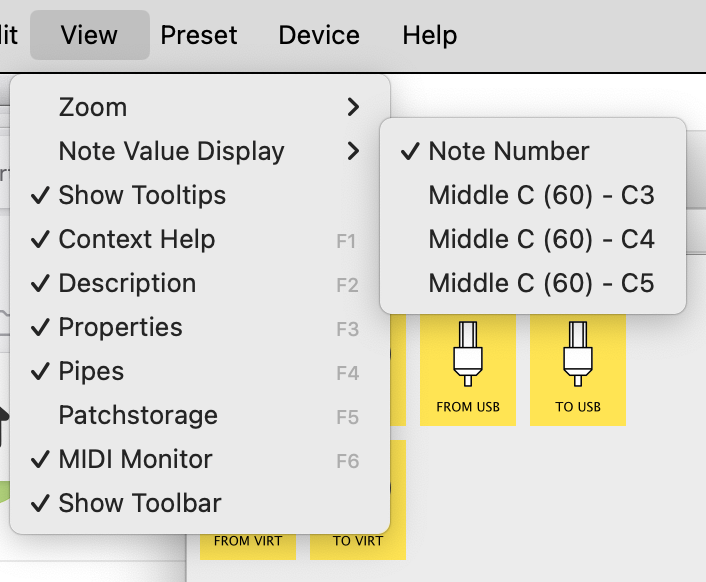Viewport: 706px width, 582px height.
Task: Toggle the Pipes panel
Action: tap(92, 371)
